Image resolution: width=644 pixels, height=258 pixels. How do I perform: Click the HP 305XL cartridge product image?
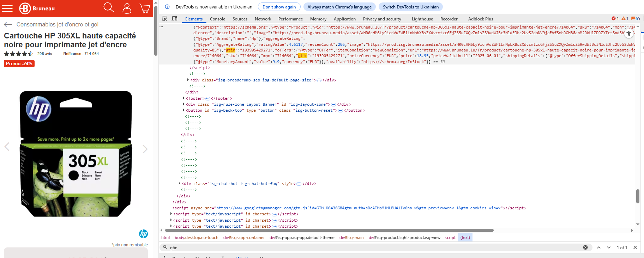76,154
